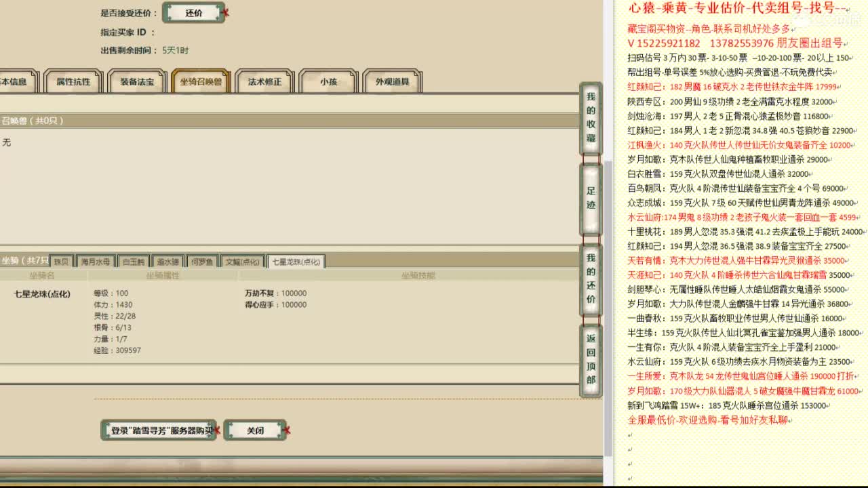Click the 经验：309597 value
Viewport: 868px width, 488px height.
pos(117,351)
